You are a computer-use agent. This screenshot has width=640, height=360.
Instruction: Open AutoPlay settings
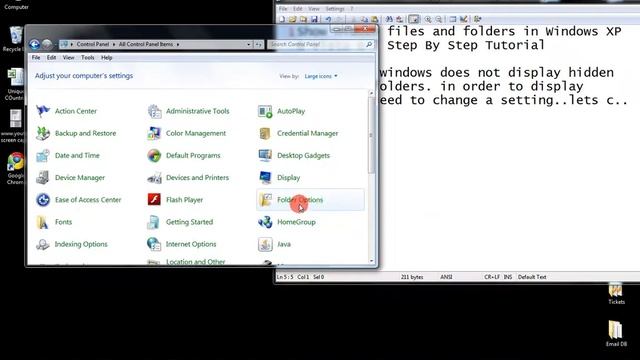click(x=282, y=111)
